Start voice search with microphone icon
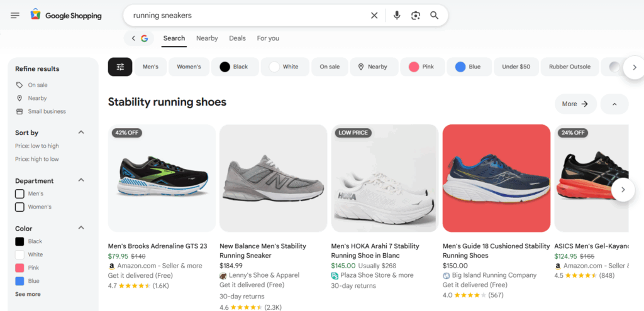 pos(397,16)
